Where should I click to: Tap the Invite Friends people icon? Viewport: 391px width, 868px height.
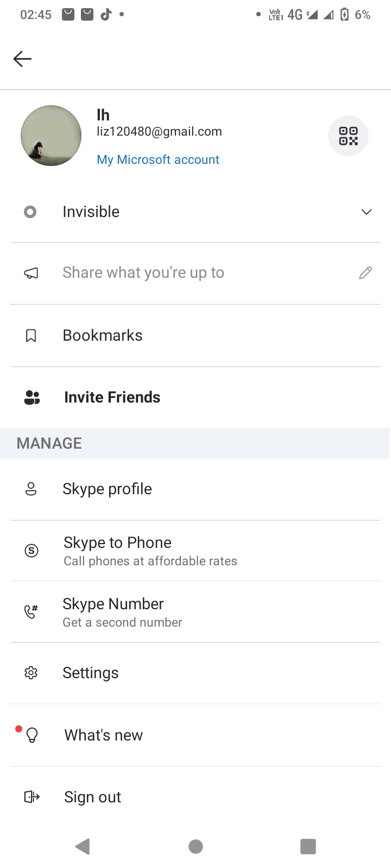(32, 398)
